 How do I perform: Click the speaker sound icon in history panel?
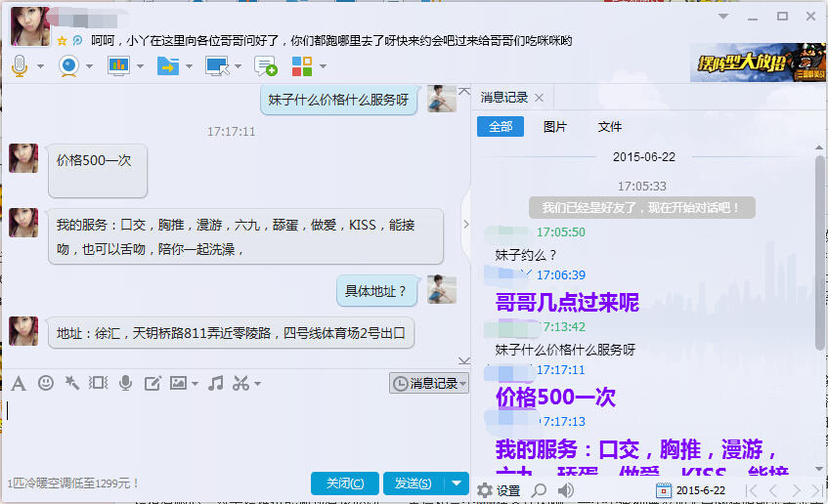(x=566, y=490)
